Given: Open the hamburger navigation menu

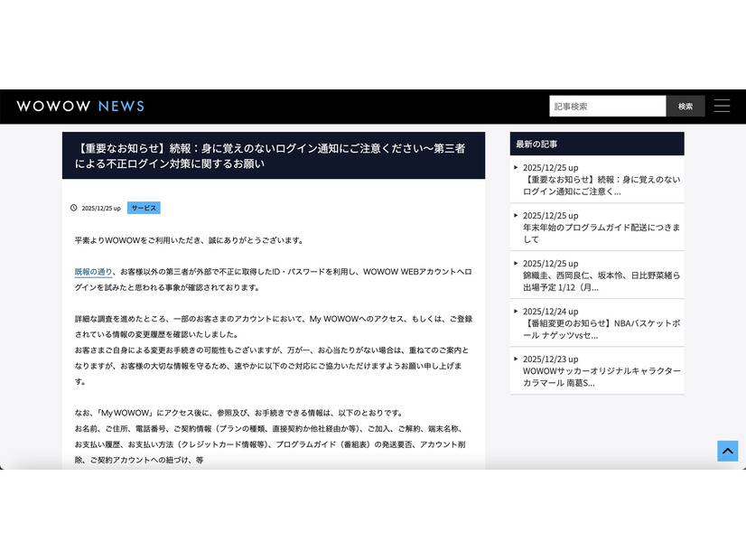Looking at the screenshot, I should pyautogui.click(x=722, y=106).
